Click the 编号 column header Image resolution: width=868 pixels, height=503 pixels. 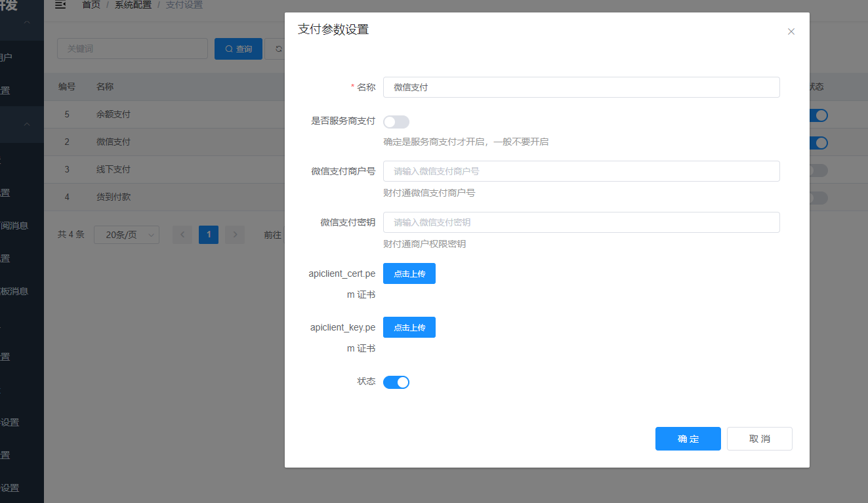tap(67, 87)
